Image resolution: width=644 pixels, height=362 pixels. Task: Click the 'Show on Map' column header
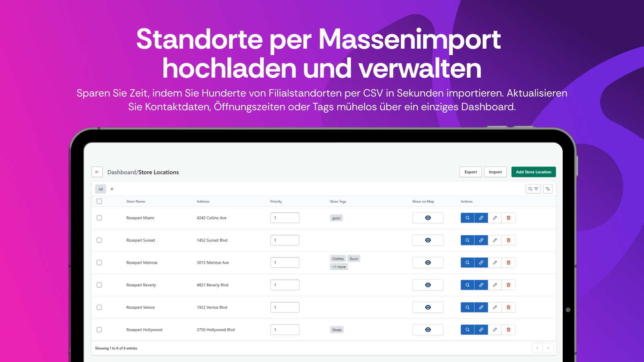[423, 202]
